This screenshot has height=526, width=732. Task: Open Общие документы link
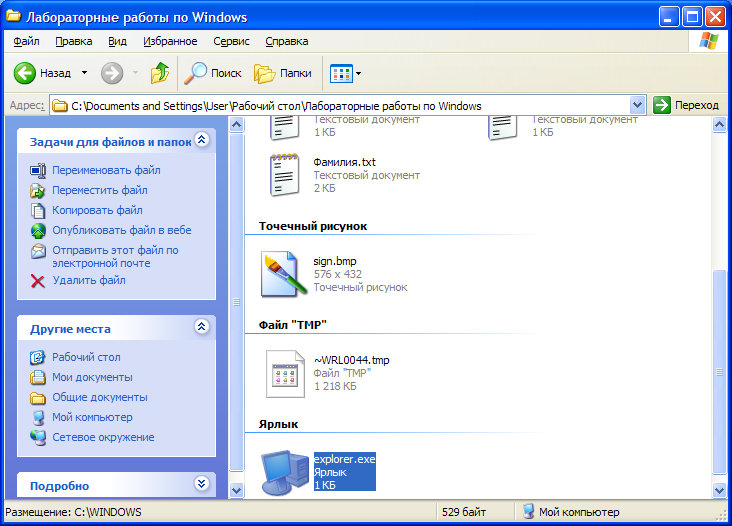point(99,398)
